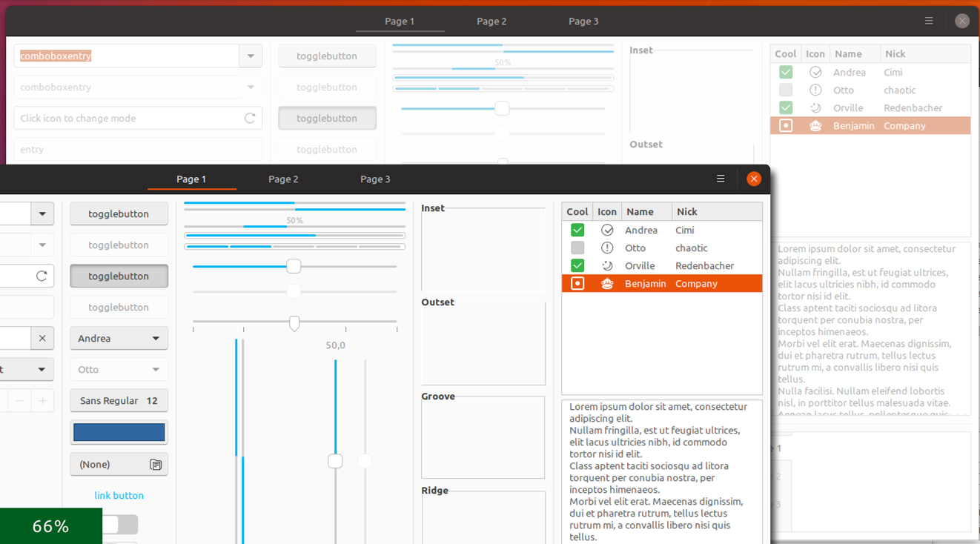Click Andrea's checkmark icon in front list
The height and width of the screenshot is (544, 980).
(607, 230)
